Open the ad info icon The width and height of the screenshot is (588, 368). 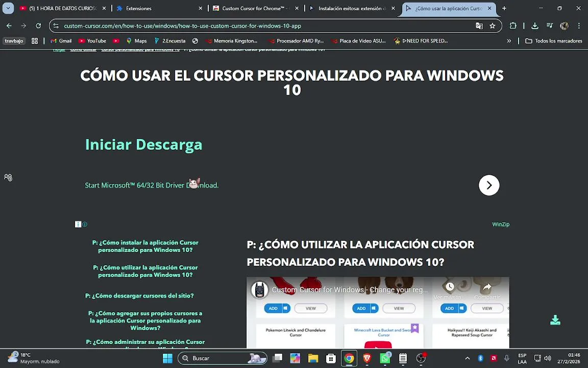pos(85,224)
